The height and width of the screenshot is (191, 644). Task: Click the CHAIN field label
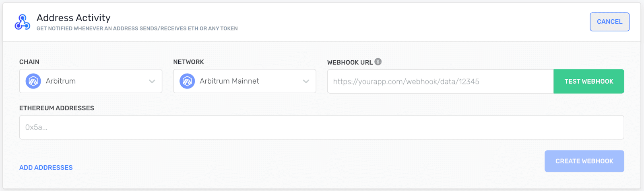point(29,62)
